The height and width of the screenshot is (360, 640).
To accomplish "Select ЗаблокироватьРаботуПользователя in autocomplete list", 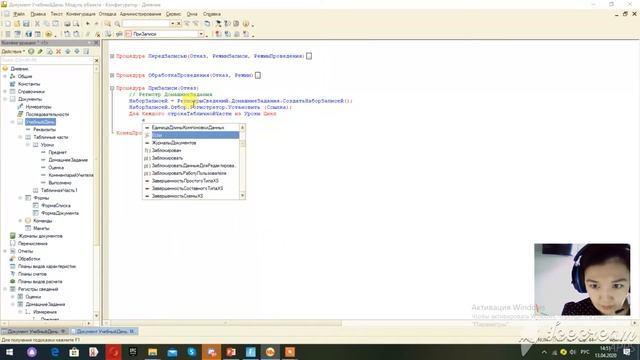I will (x=189, y=173).
